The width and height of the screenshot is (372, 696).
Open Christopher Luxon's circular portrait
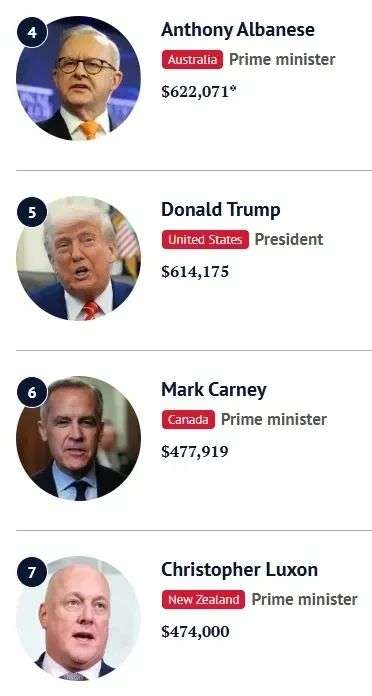pyautogui.click(x=79, y=618)
